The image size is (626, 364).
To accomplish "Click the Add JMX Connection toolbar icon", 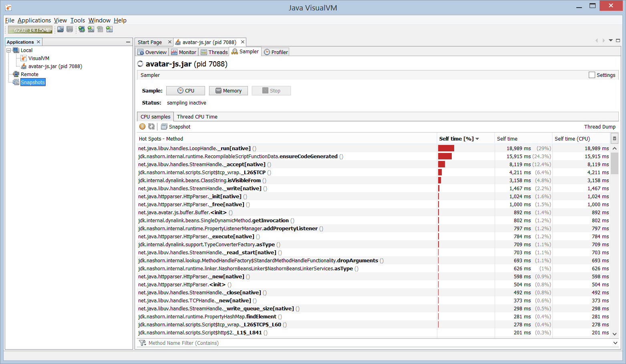I will 91,29.
